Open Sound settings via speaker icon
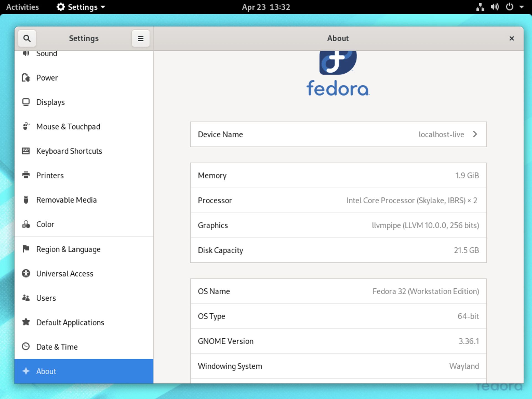This screenshot has width=532, height=399. (26, 53)
